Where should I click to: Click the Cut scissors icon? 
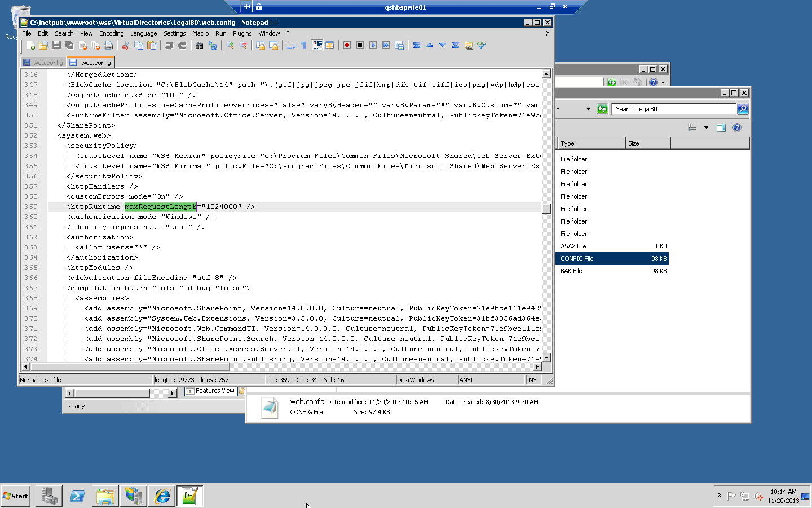click(126, 45)
